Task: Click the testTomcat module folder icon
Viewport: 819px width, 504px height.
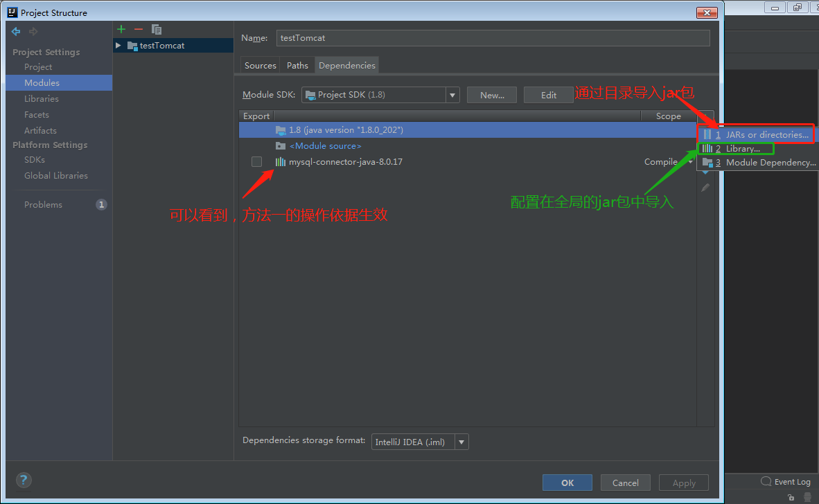Action: 132,46
